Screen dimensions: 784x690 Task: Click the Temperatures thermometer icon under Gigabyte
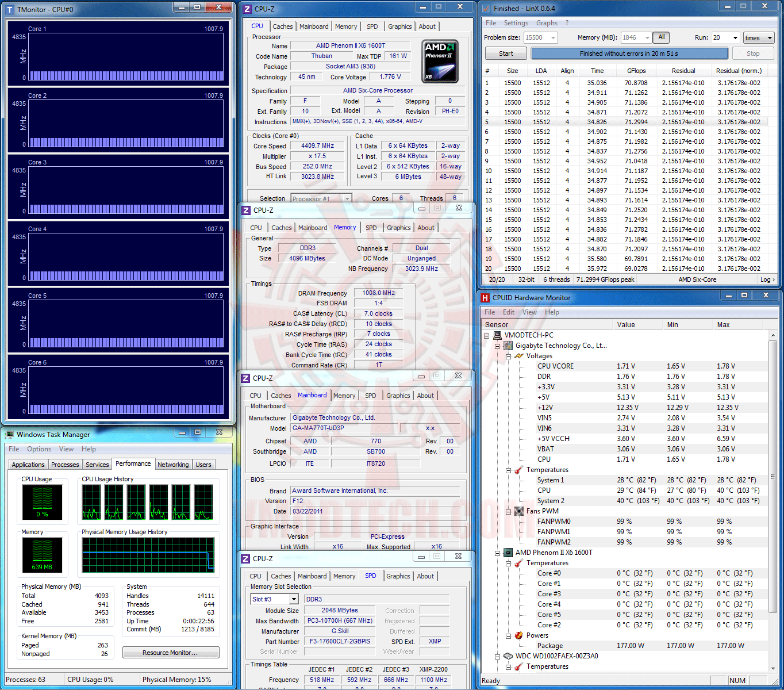coord(519,470)
